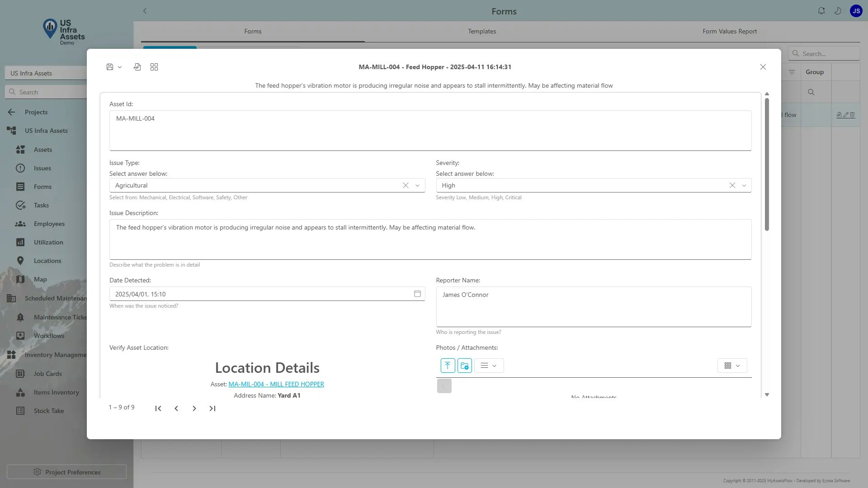Click the back chevron in the header
Viewport: 868px width, 488px height.
[145, 11]
